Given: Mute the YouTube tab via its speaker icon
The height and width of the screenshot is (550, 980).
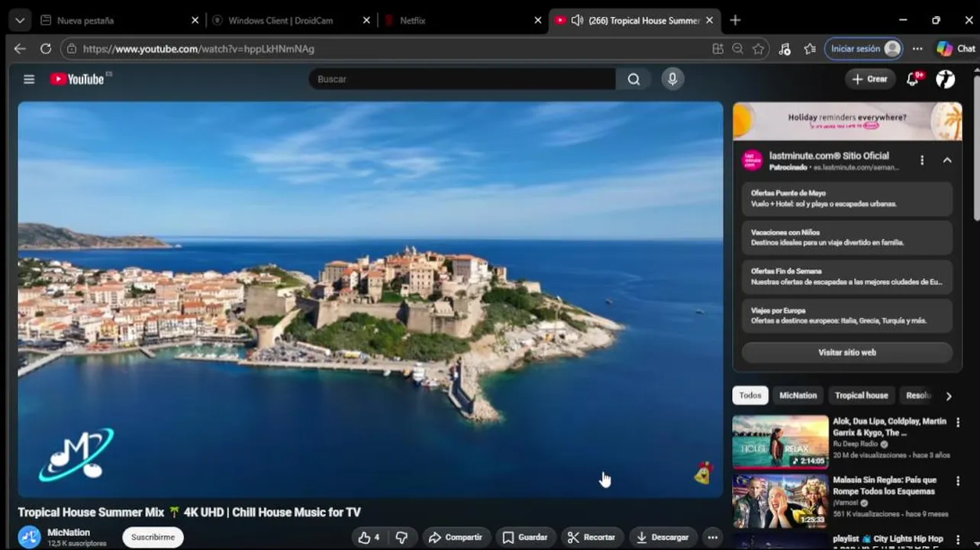Looking at the screenshot, I should [x=577, y=21].
